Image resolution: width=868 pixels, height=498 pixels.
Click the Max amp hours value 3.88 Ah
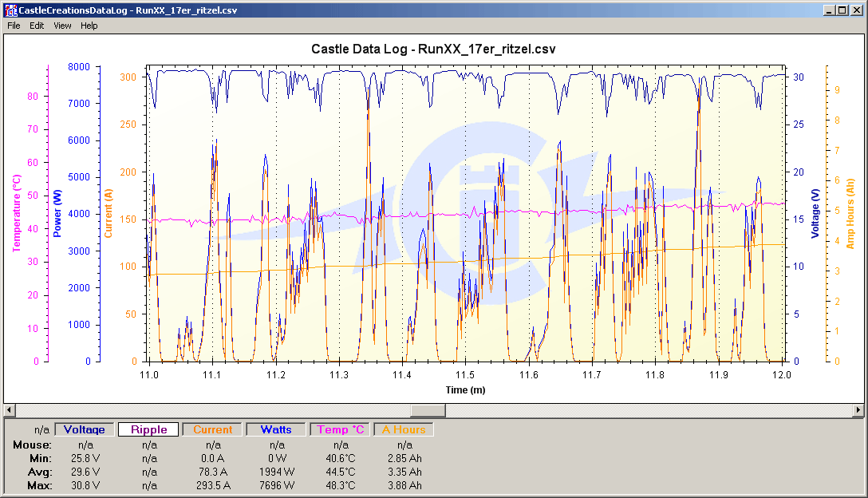point(404,486)
